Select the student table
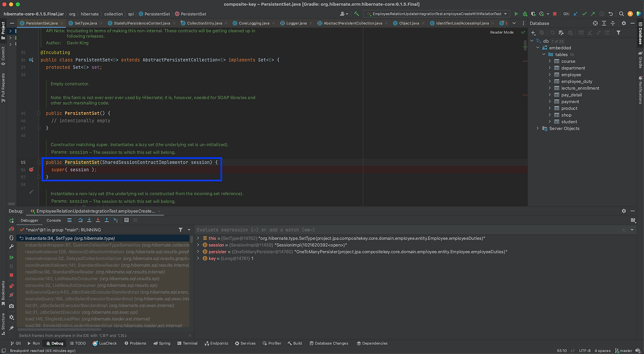 [x=569, y=121]
